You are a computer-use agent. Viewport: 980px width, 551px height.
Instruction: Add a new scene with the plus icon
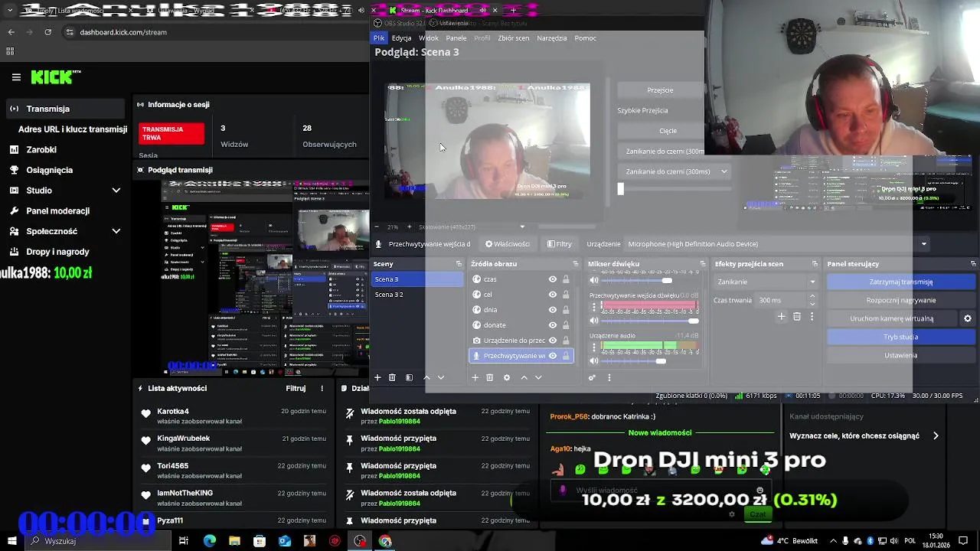pyautogui.click(x=377, y=377)
